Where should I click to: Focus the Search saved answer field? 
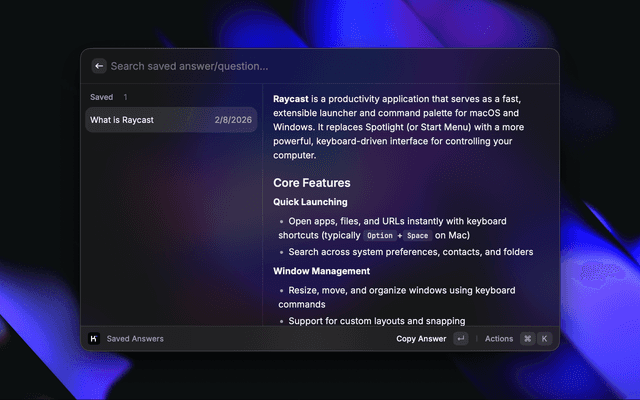coord(300,66)
